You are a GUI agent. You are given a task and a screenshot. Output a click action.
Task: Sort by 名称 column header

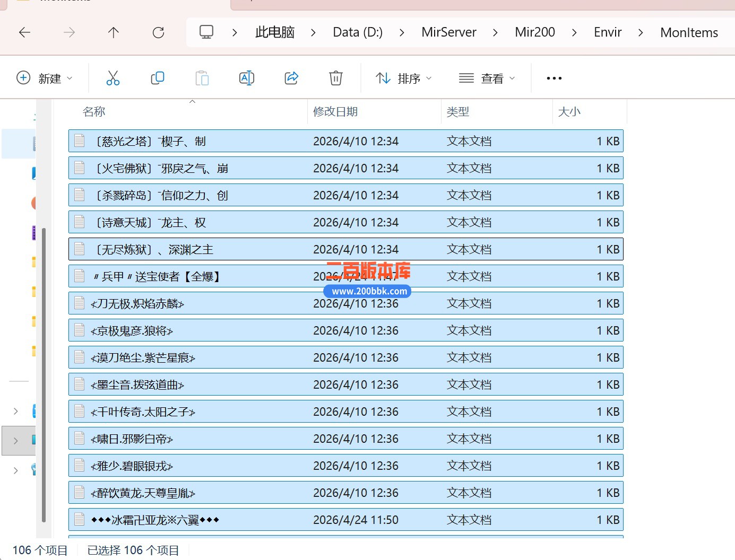(x=94, y=112)
